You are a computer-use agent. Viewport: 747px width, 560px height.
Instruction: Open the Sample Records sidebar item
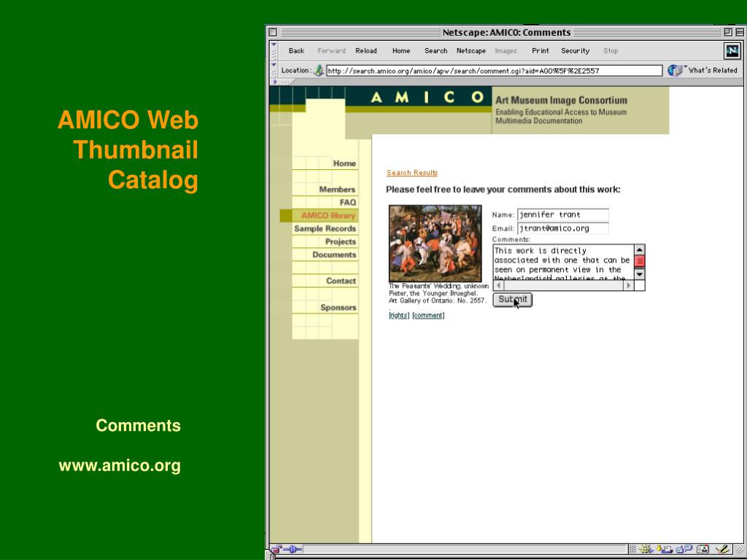(325, 228)
